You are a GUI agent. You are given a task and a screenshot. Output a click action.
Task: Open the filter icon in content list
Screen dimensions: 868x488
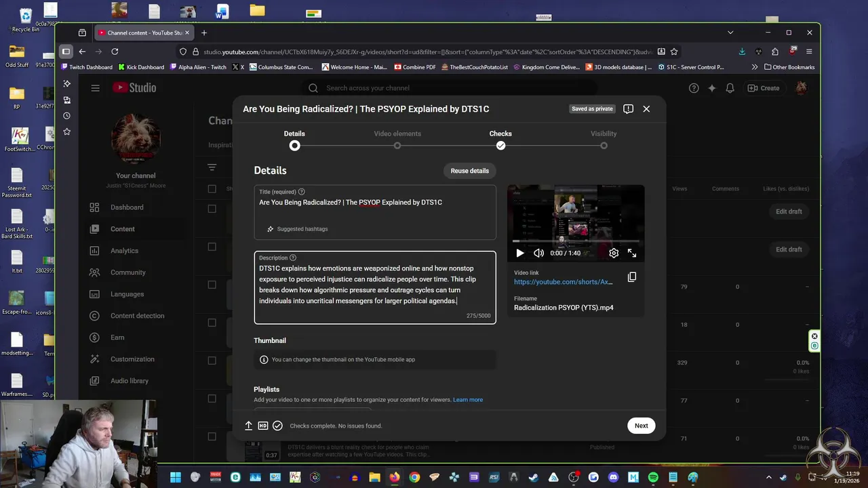pyautogui.click(x=212, y=167)
